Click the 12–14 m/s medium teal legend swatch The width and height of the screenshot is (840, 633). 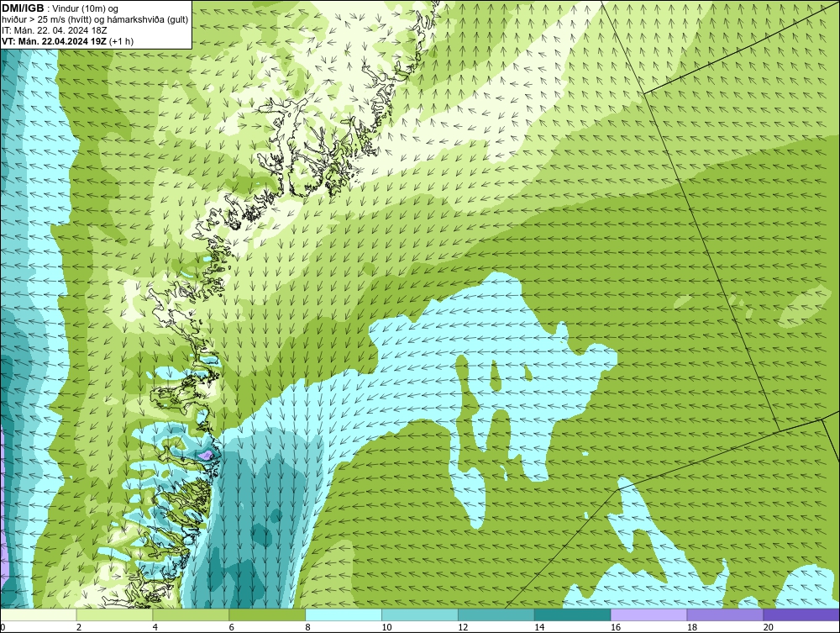coord(496,615)
